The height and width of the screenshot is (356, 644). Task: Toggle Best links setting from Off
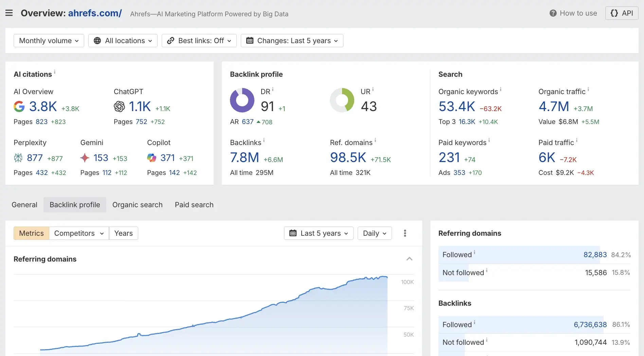click(199, 40)
